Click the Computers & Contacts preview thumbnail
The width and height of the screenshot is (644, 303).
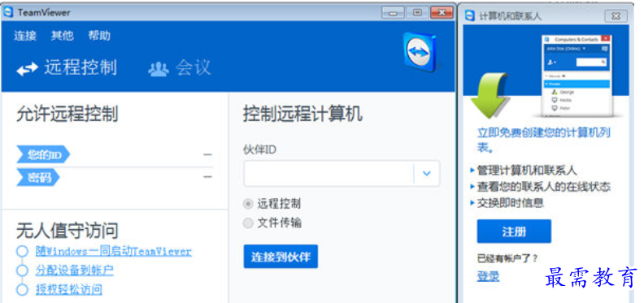577,76
